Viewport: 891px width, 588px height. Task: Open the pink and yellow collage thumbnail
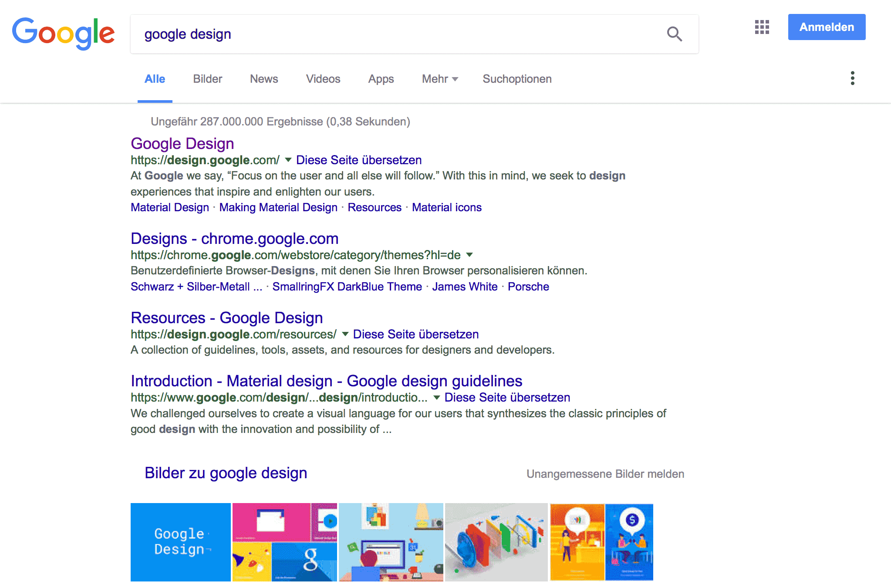(285, 542)
